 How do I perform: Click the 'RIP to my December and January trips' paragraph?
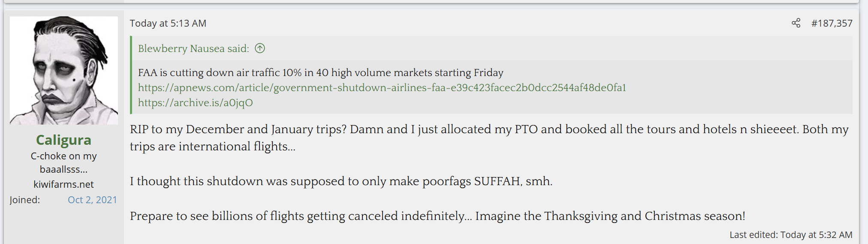point(489,129)
